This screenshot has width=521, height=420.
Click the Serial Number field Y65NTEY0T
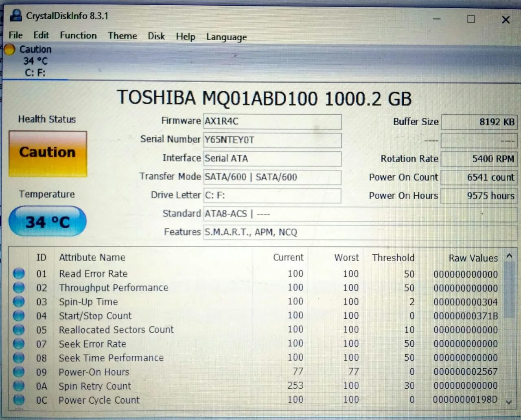pyautogui.click(x=272, y=140)
